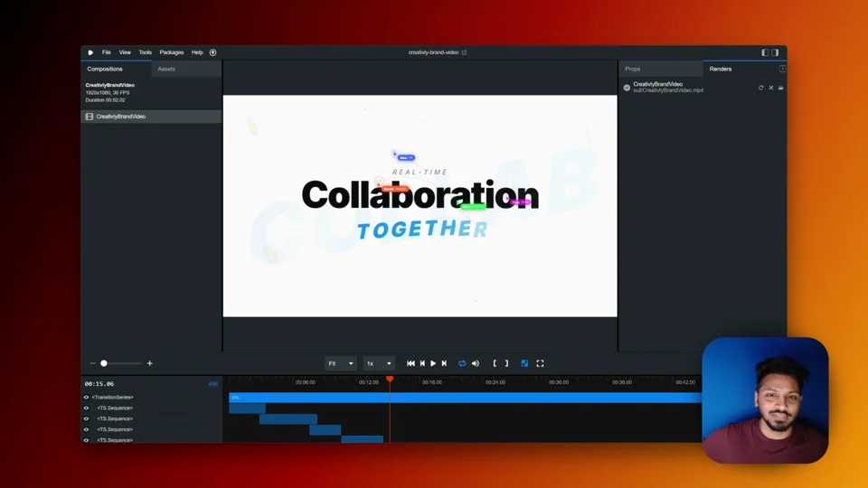Screen dimensions: 868x488
Task: Click the CreativlyBrandVideo title in Renders panel
Action: tap(657, 84)
